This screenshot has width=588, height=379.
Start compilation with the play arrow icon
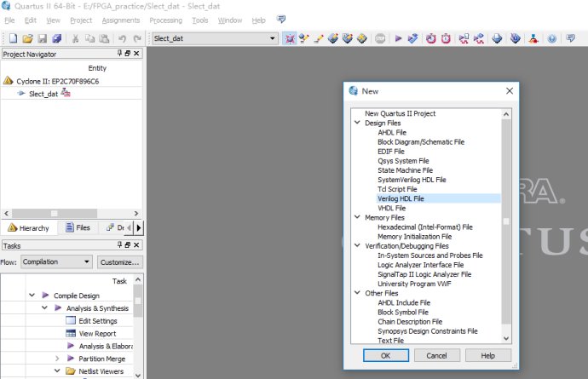coord(398,38)
